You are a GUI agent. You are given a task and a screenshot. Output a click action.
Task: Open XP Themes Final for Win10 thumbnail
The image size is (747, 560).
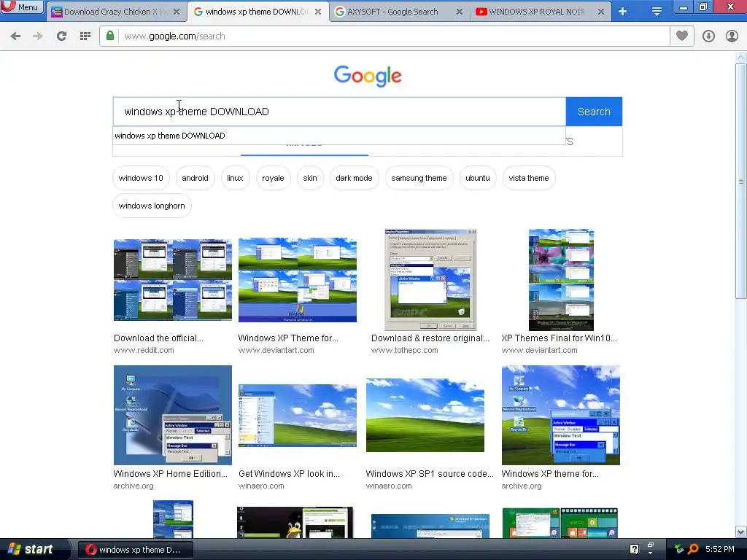pos(561,280)
